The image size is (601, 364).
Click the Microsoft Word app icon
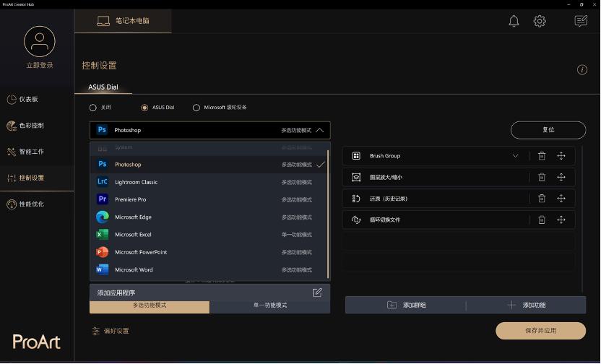[103, 269]
